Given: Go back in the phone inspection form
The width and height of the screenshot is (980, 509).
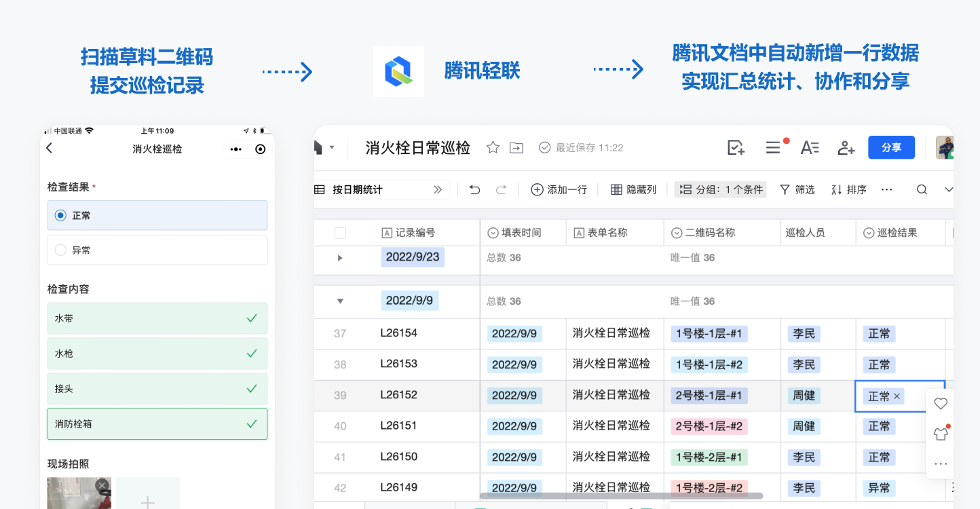Looking at the screenshot, I should (x=49, y=149).
